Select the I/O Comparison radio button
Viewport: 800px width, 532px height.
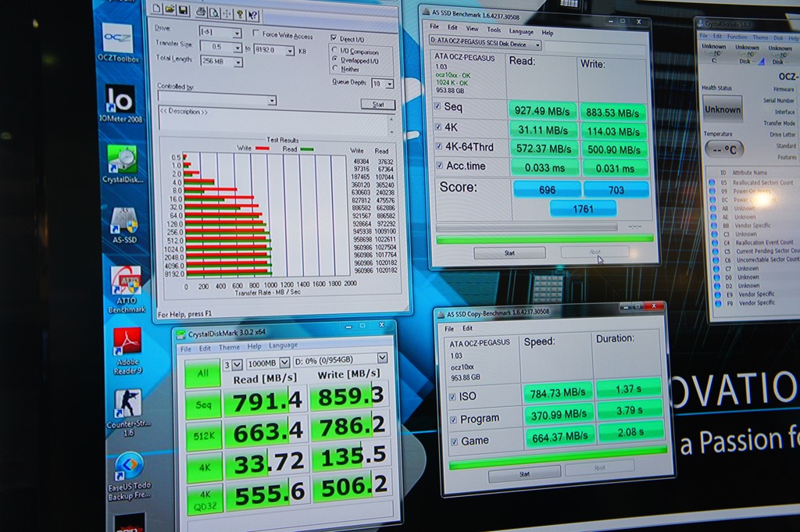click(x=335, y=51)
